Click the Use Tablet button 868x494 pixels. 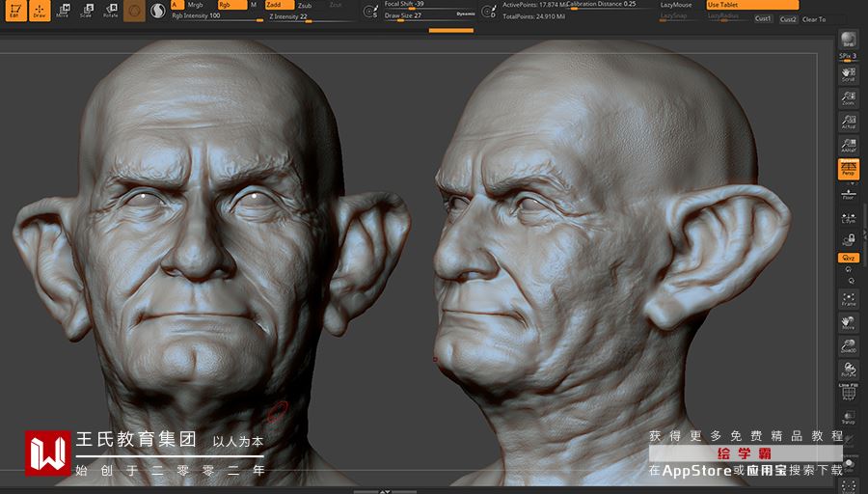pos(752,5)
